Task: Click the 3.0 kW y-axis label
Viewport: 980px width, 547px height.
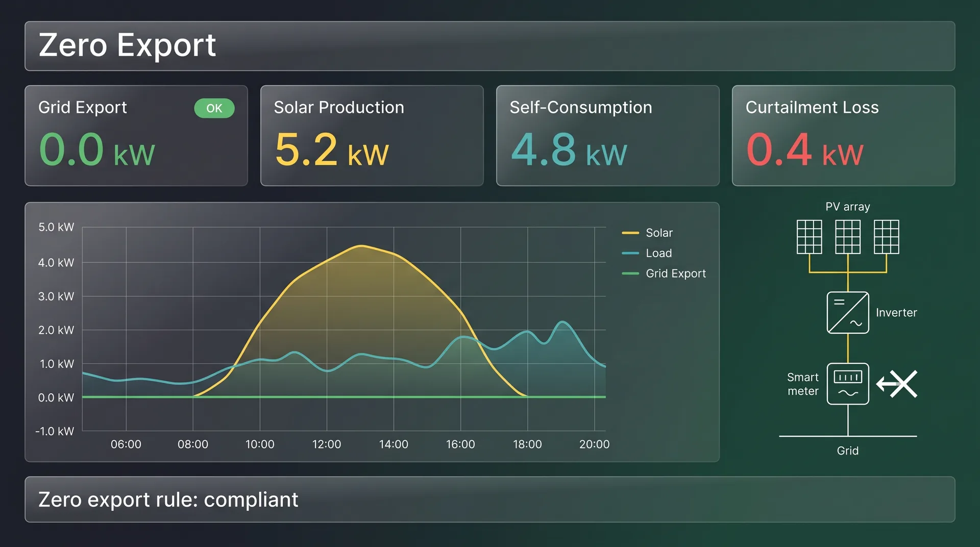Action: pyautogui.click(x=56, y=296)
